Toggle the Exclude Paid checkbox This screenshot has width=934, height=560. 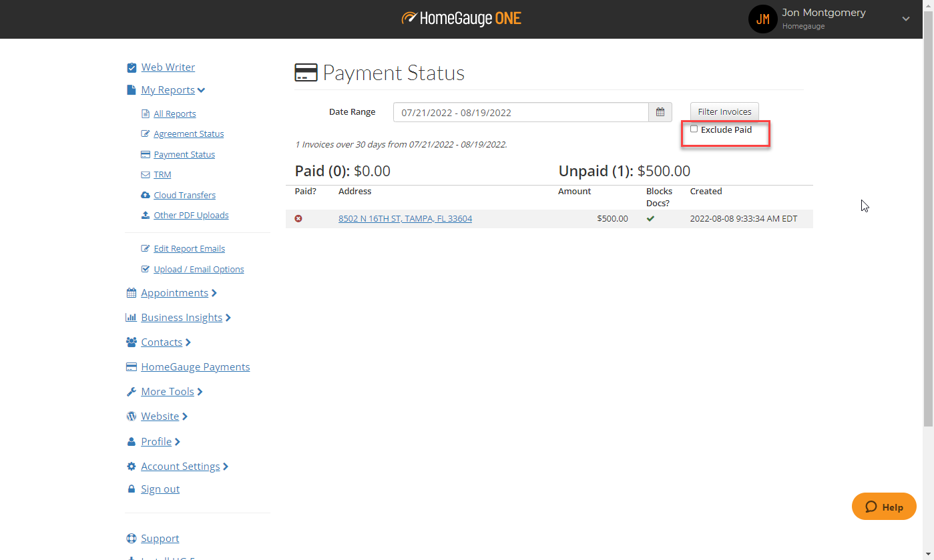point(694,129)
